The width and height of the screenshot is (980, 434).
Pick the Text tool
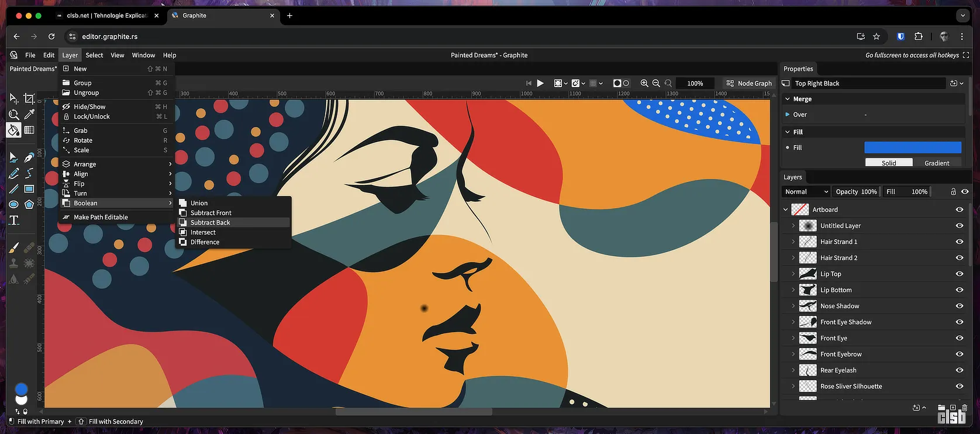click(x=14, y=221)
